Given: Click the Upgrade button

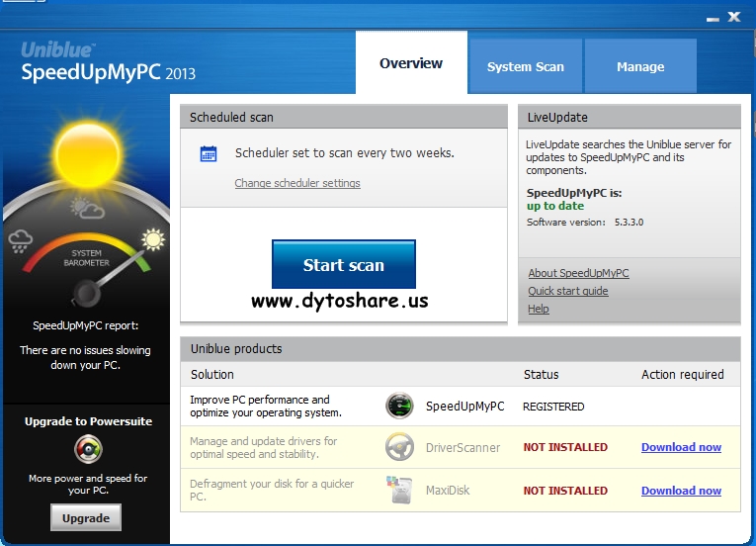Looking at the screenshot, I should pyautogui.click(x=86, y=517).
